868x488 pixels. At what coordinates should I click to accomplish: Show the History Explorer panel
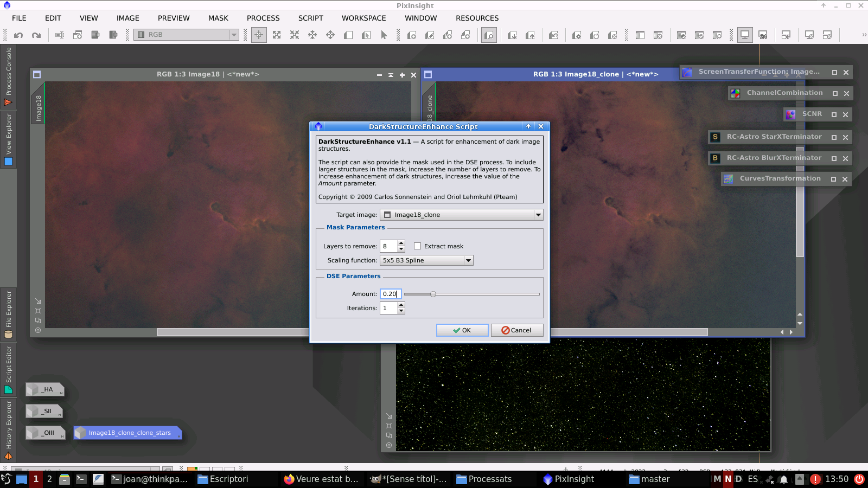pyautogui.click(x=8, y=431)
